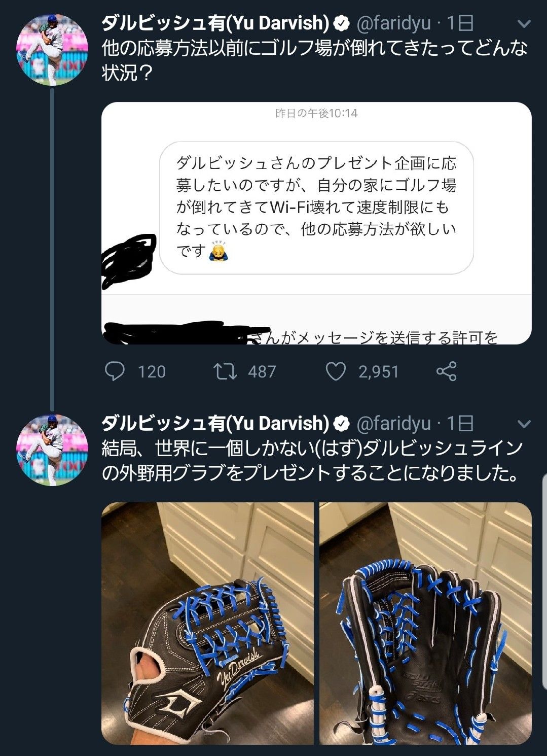Viewport: 547px width, 756px height.
Task: Tap the verified badge on the second tweet
Action: tap(342, 423)
